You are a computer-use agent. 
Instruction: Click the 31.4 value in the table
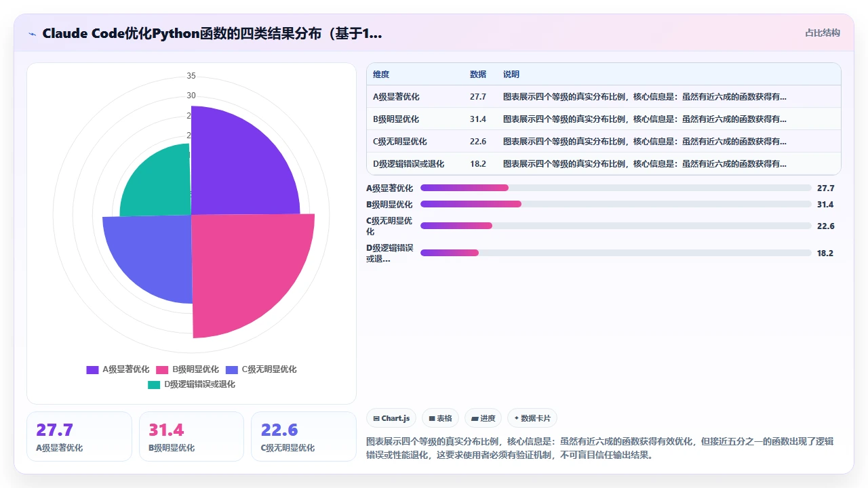tap(478, 119)
